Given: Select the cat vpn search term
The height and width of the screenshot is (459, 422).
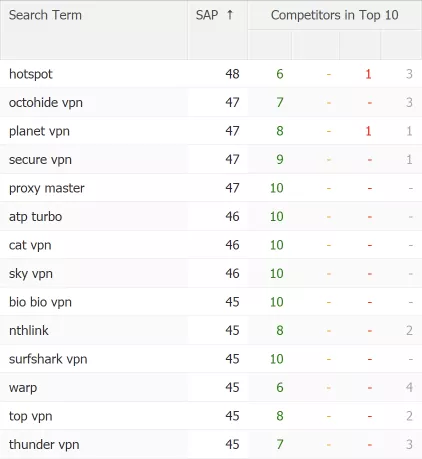Looking at the screenshot, I should coord(30,245).
